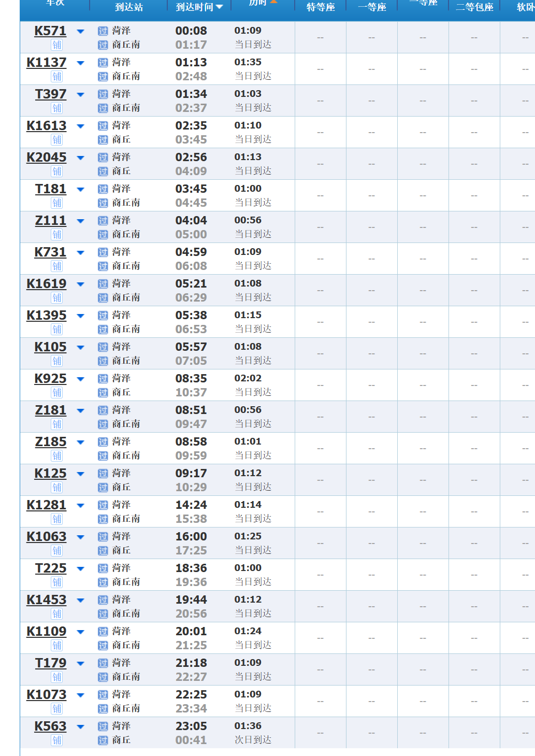Click the 过 icon beside 菏泽 in K1281 row
535x756 pixels.
[103, 505]
